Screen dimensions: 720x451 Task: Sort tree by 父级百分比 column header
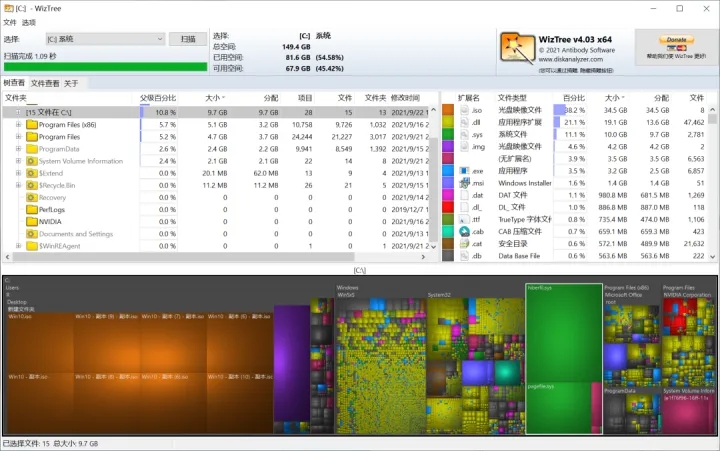(158, 98)
